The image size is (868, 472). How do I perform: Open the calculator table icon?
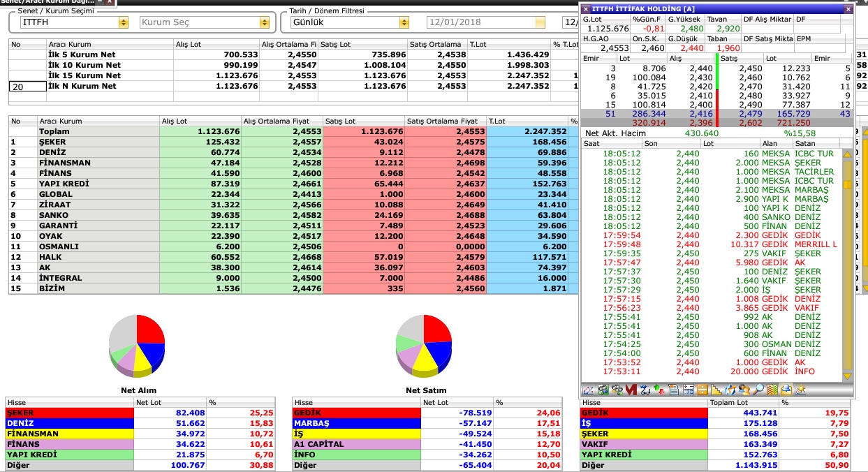689,390
